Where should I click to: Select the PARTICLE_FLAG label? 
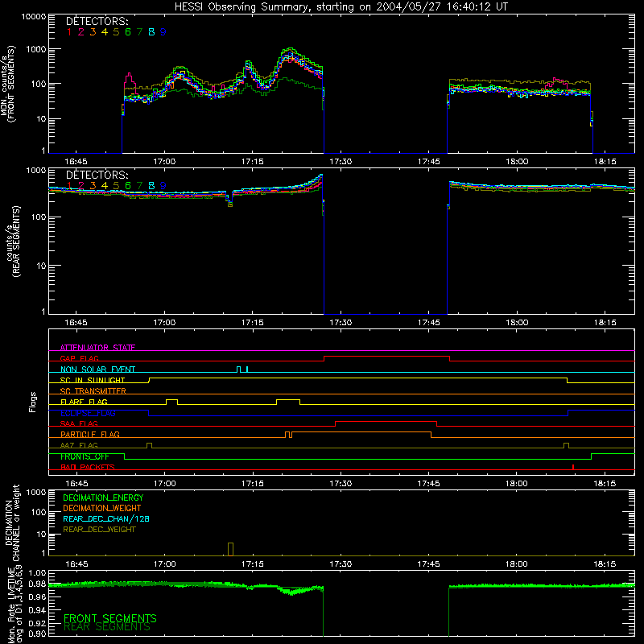click(90, 434)
